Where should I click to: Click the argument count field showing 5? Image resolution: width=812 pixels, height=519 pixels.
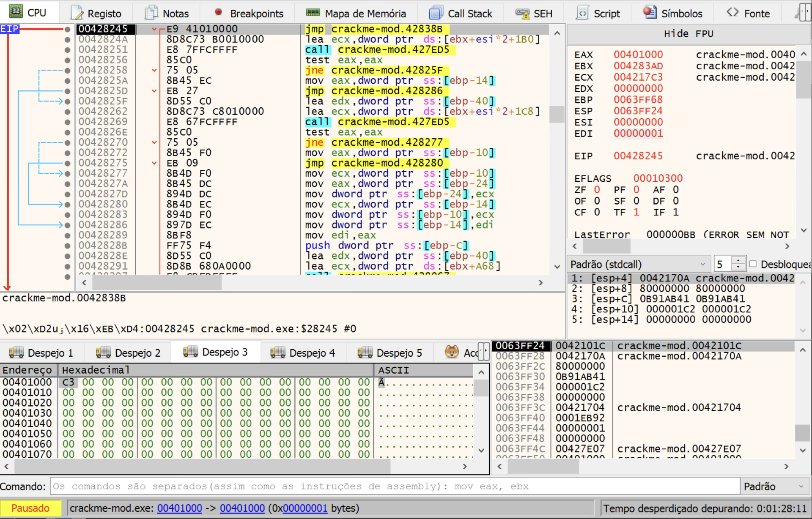click(x=723, y=265)
